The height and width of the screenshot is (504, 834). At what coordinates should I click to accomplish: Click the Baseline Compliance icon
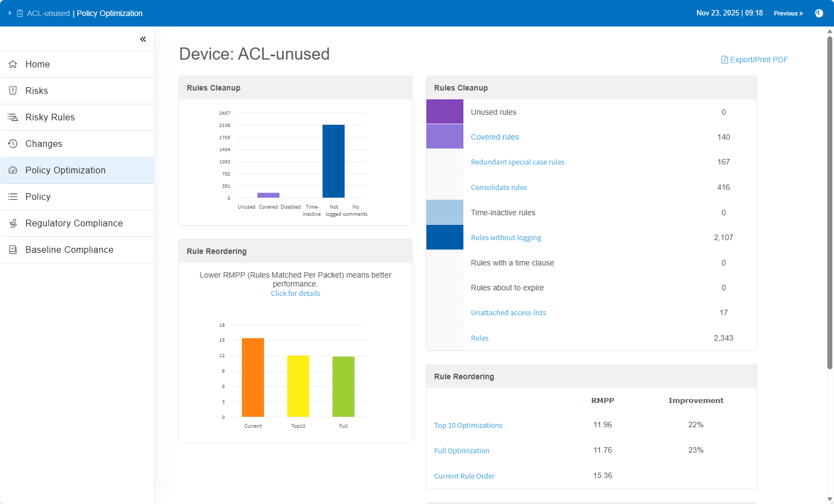pos(13,250)
